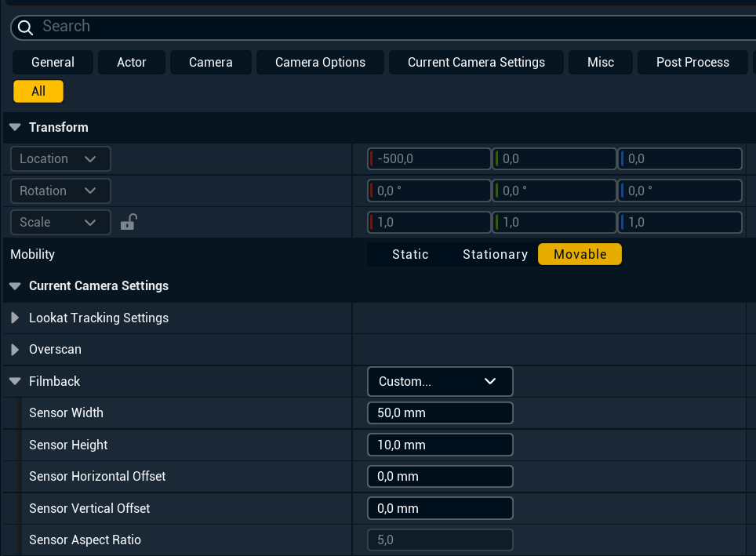Click the yellow All filter button
Image resolution: width=756 pixels, height=556 pixels.
tap(38, 91)
